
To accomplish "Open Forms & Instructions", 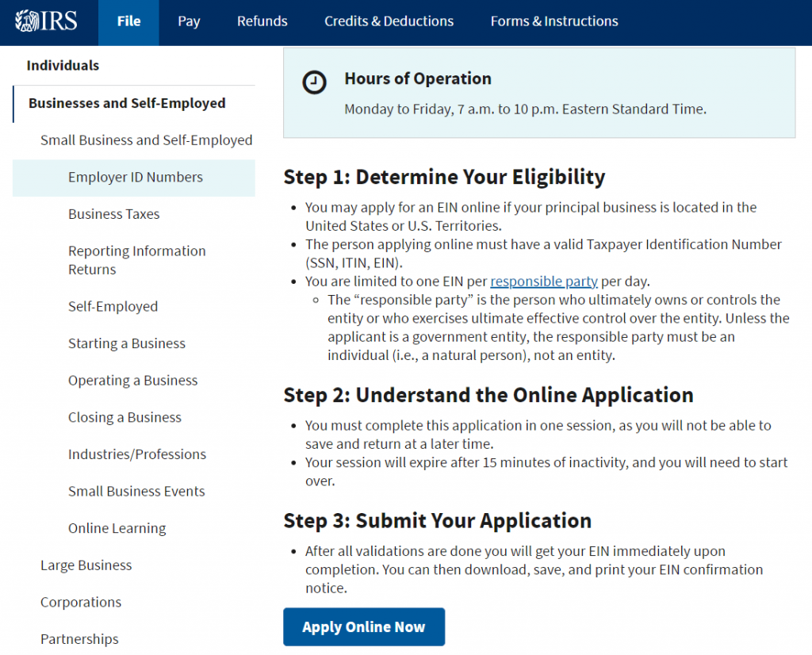I will [553, 21].
